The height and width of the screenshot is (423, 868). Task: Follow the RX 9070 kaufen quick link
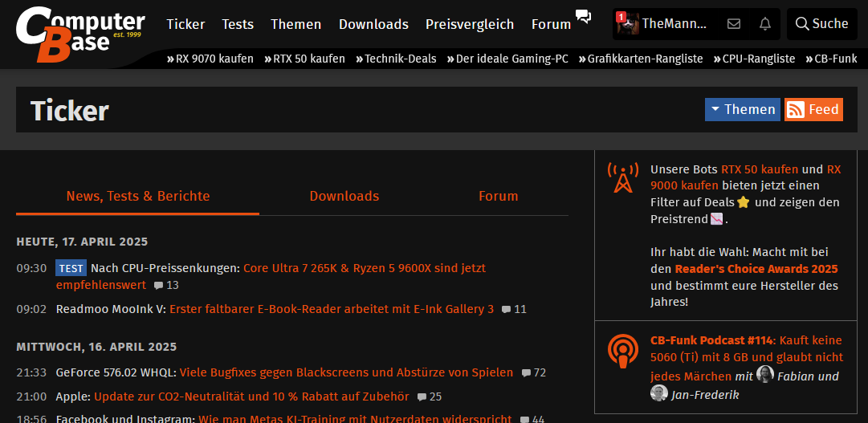tap(210, 59)
